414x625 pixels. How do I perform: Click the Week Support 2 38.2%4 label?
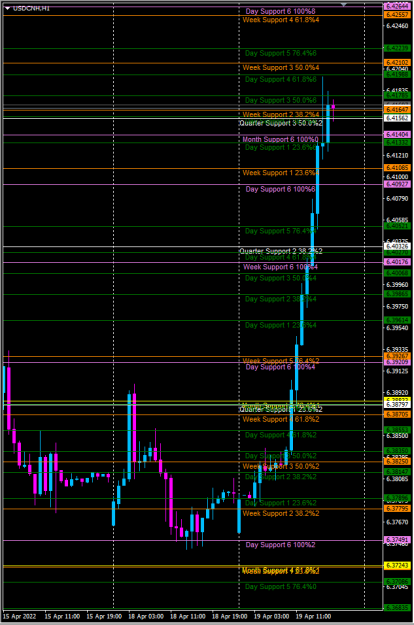pos(281,114)
